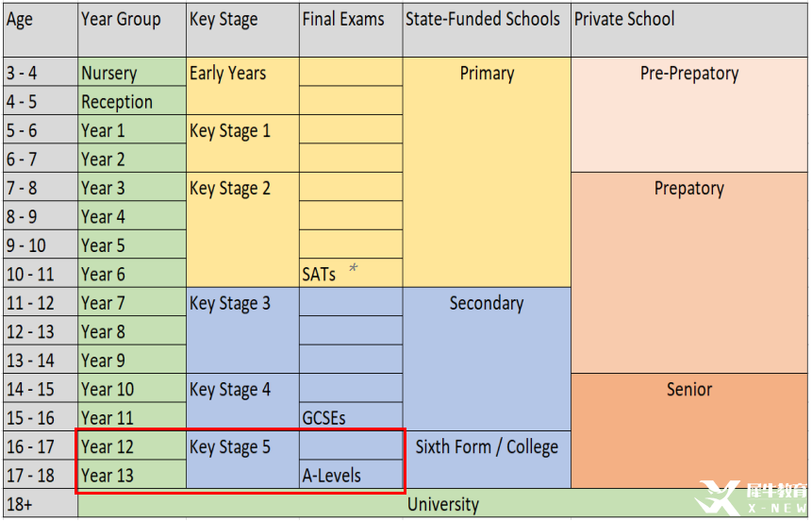Select the Year Group header cell
Image resolution: width=812 pixels, height=521 pixels.
(x=121, y=19)
